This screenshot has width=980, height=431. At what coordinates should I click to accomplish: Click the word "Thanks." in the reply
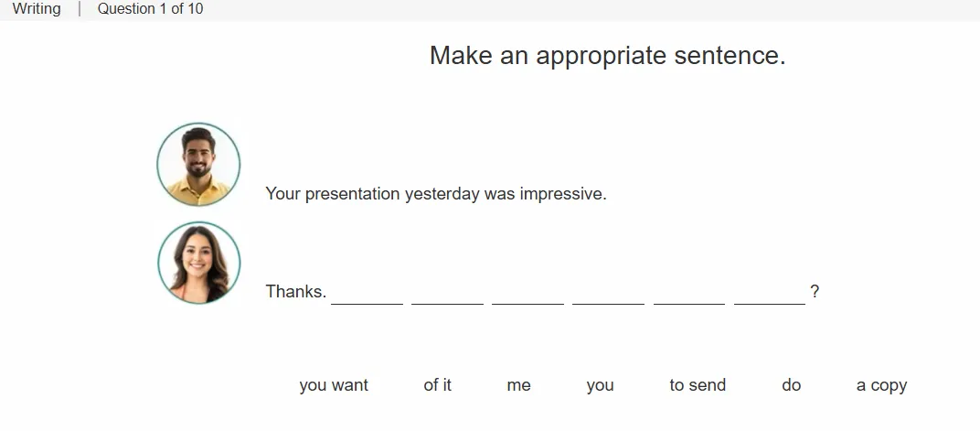[295, 292]
